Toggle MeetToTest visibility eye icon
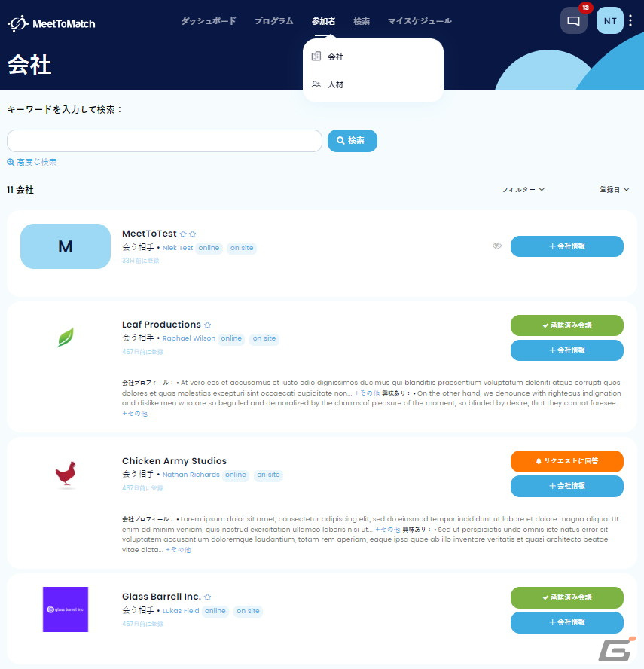This screenshot has width=644, height=669. pos(497,246)
